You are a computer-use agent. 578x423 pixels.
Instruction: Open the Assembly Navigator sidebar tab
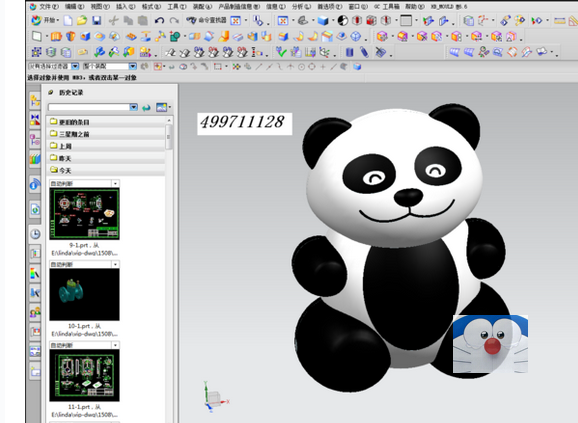pyautogui.click(x=35, y=100)
